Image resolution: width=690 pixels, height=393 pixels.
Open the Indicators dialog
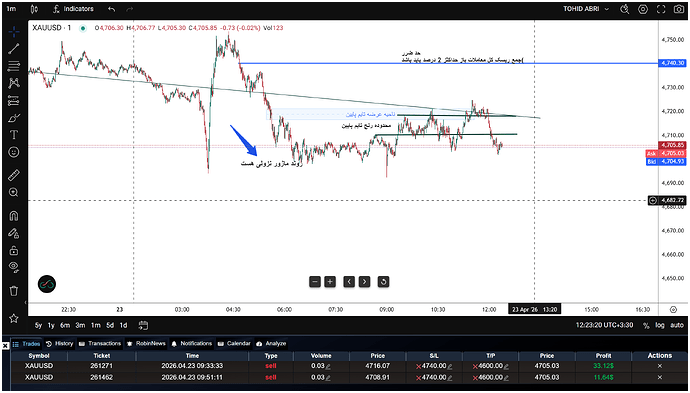[73, 9]
